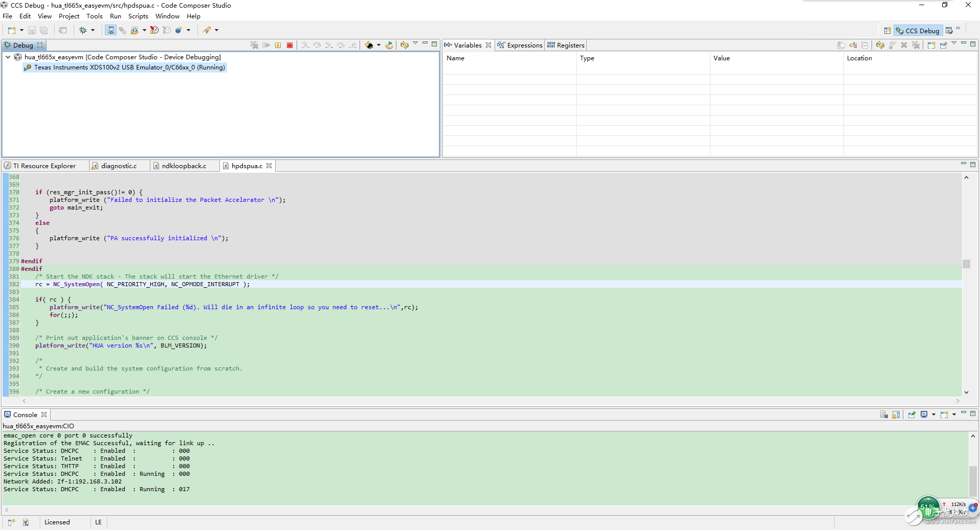
Task: Switch to the Registers tab
Action: 566,45
